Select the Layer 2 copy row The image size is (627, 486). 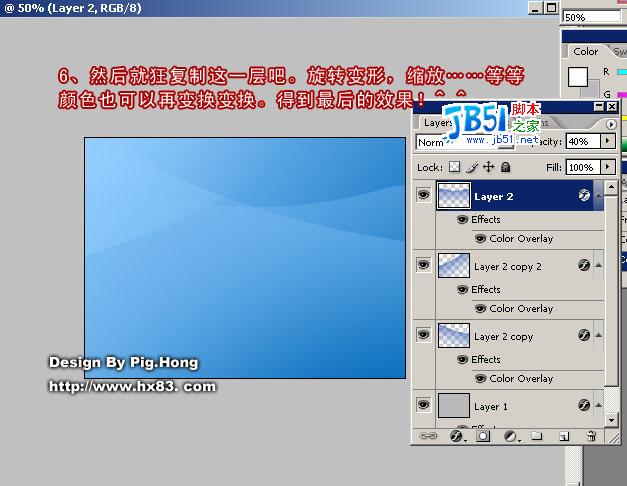click(x=519, y=335)
